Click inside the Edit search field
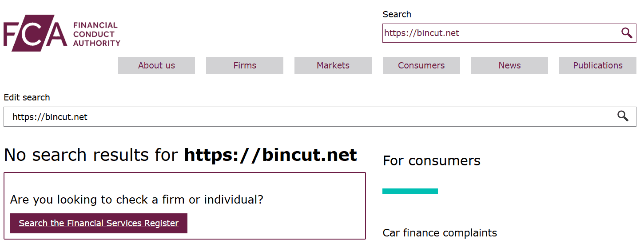644x244 pixels. tap(306, 117)
